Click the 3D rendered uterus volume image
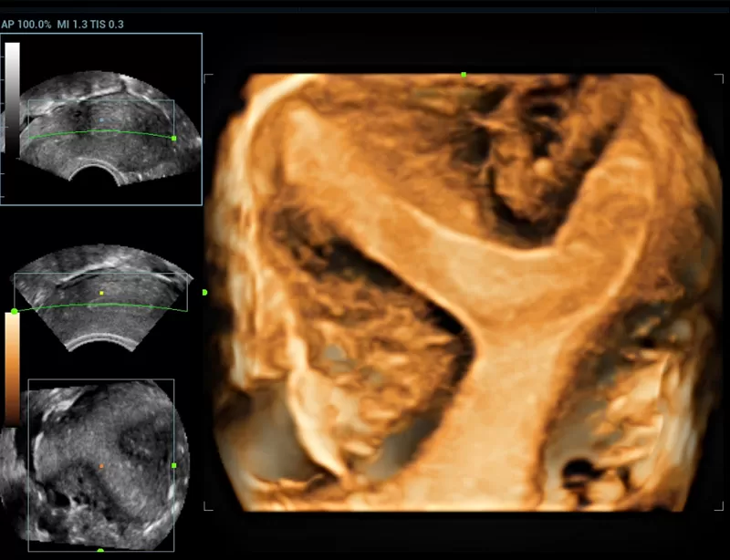Image resolution: width=730 pixels, height=560 pixels. [465, 292]
